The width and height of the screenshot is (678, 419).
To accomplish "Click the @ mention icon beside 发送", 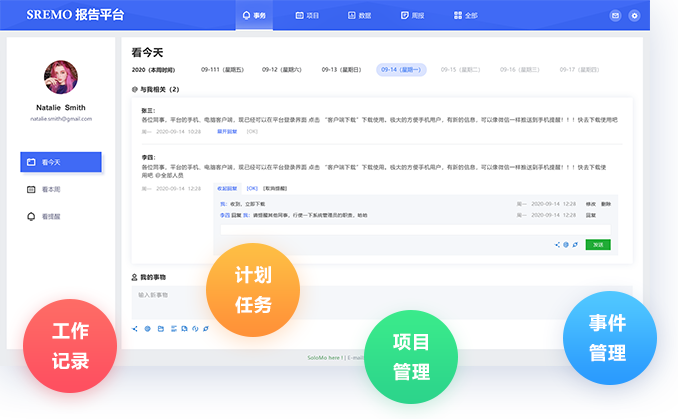I will pos(566,245).
